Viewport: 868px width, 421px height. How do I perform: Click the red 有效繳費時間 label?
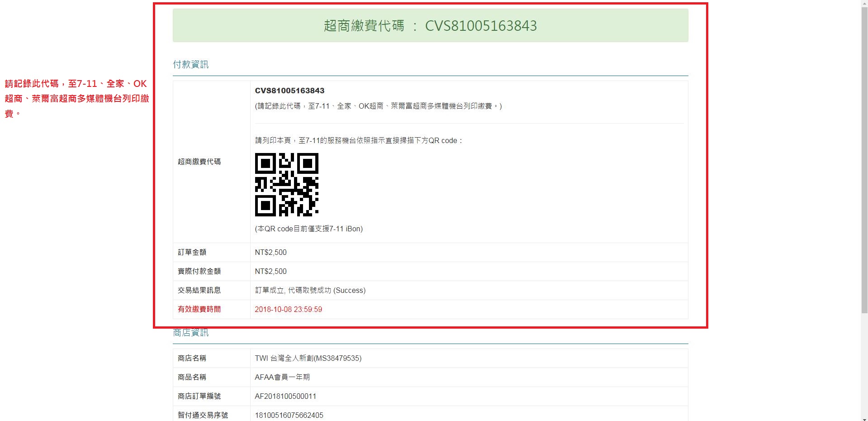click(199, 309)
